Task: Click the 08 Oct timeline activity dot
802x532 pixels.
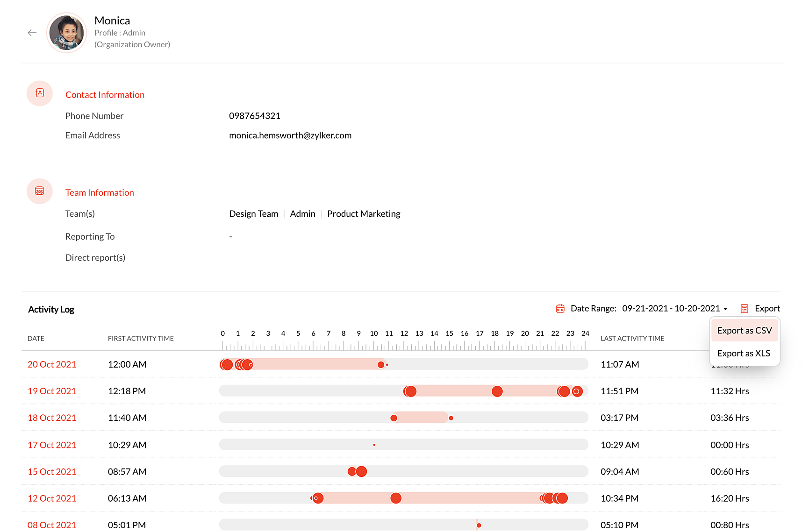Action: click(479, 525)
